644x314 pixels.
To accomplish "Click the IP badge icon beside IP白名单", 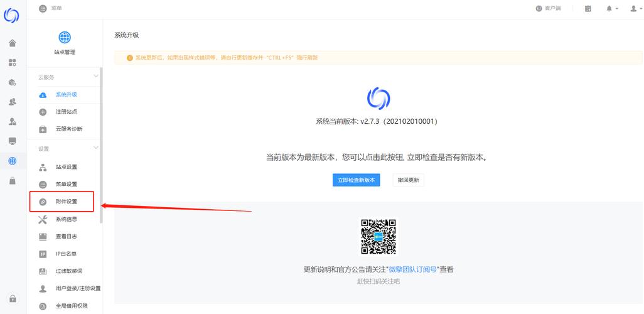I will (43, 254).
